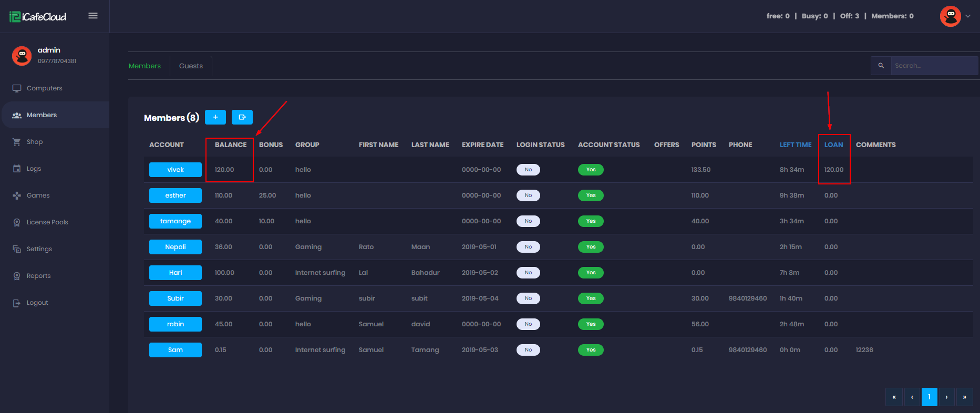This screenshot has width=980, height=413.
Task: Switch to the Guests tab
Action: (x=191, y=66)
